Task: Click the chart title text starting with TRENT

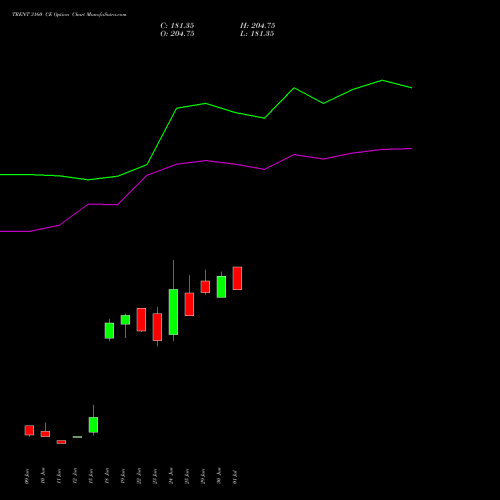Action: click(69, 15)
